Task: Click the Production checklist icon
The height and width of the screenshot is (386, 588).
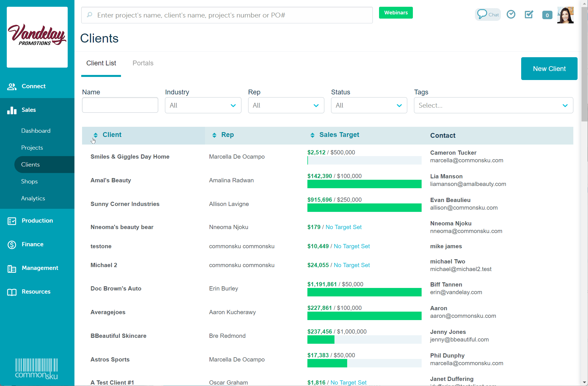Action: click(x=12, y=221)
